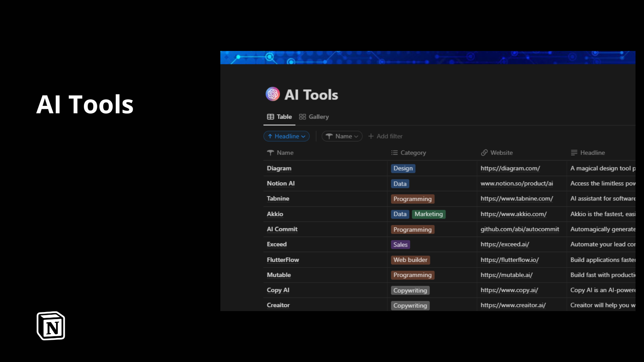
Task: Open the Creaitor row
Action: [278, 305]
